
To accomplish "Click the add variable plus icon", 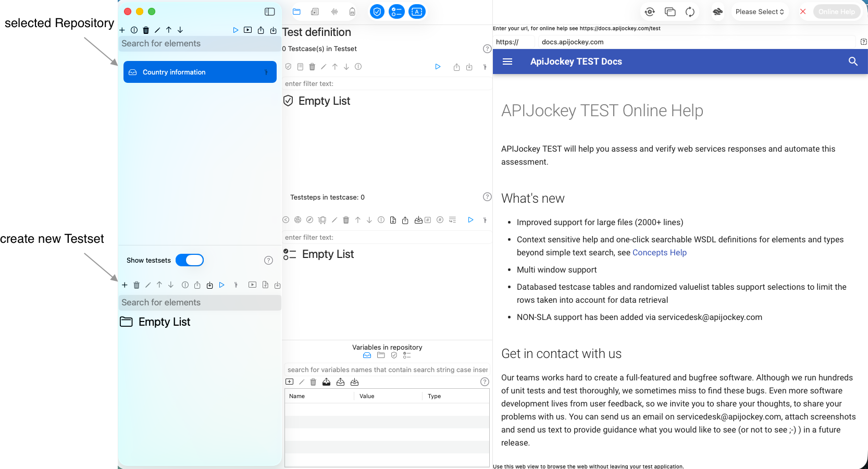I will 290,382.
